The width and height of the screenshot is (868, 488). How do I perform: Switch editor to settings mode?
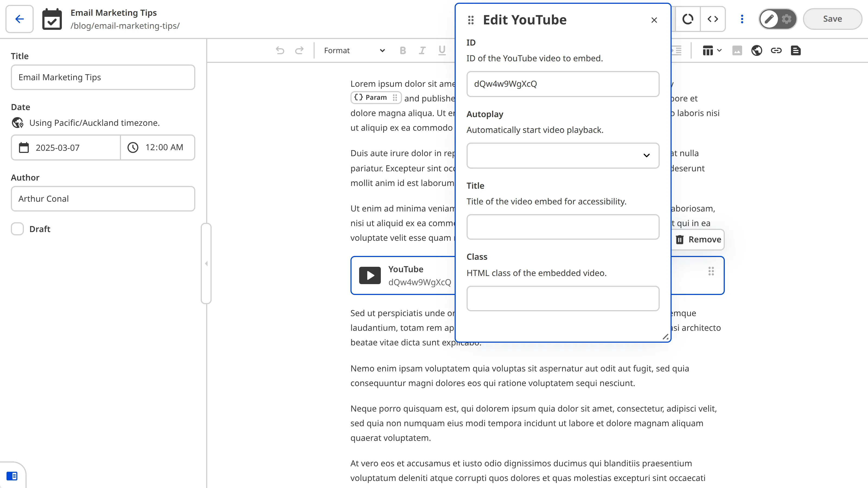(x=786, y=19)
